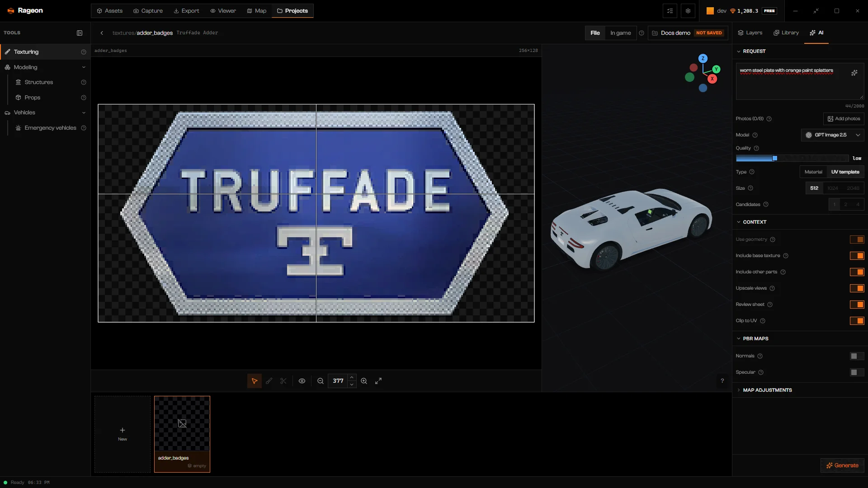
Task: Click the info icon beside Clip to UV
Action: pyautogui.click(x=763, y=321)
